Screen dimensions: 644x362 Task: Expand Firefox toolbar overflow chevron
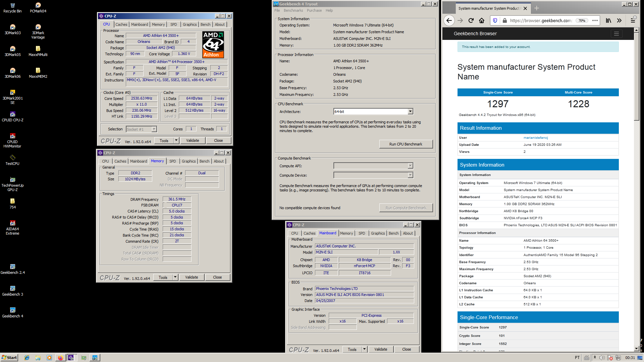point(619,20)
